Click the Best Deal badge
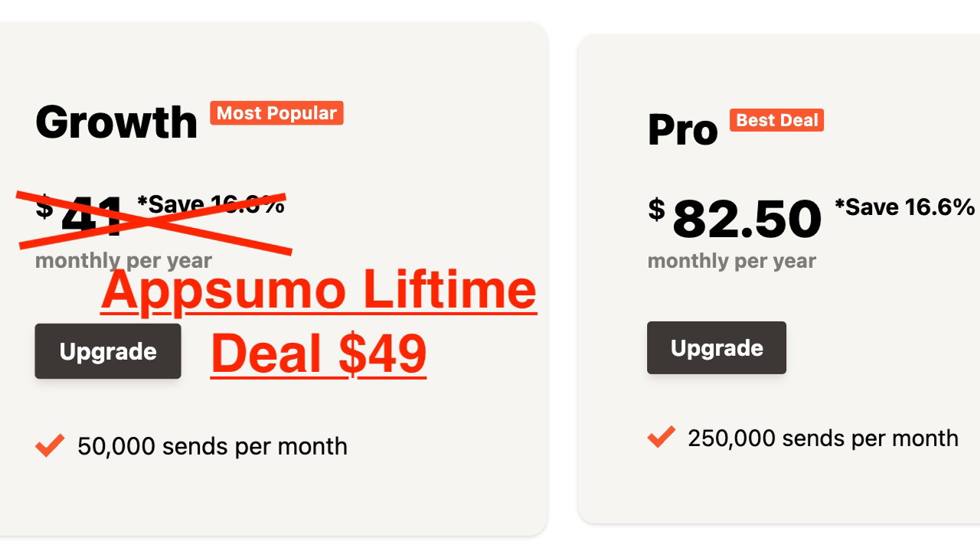Viewport: 980px width, 551px height. point(777,120)
